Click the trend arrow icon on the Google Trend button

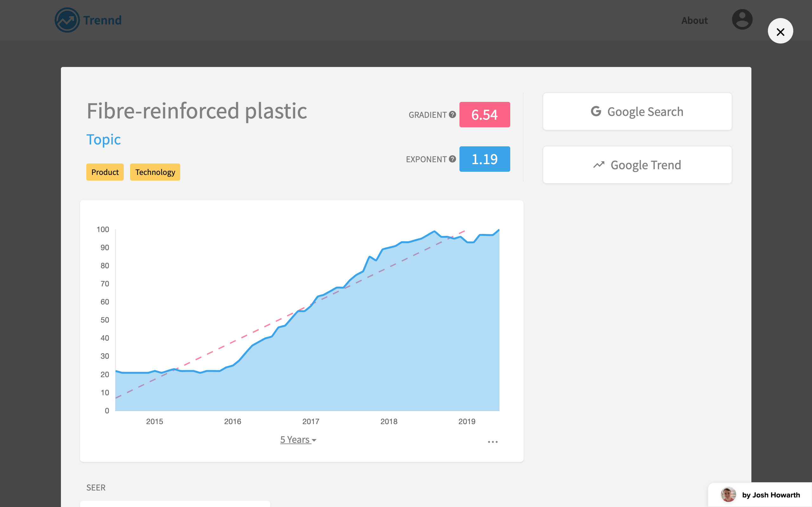tap(598, 165)
